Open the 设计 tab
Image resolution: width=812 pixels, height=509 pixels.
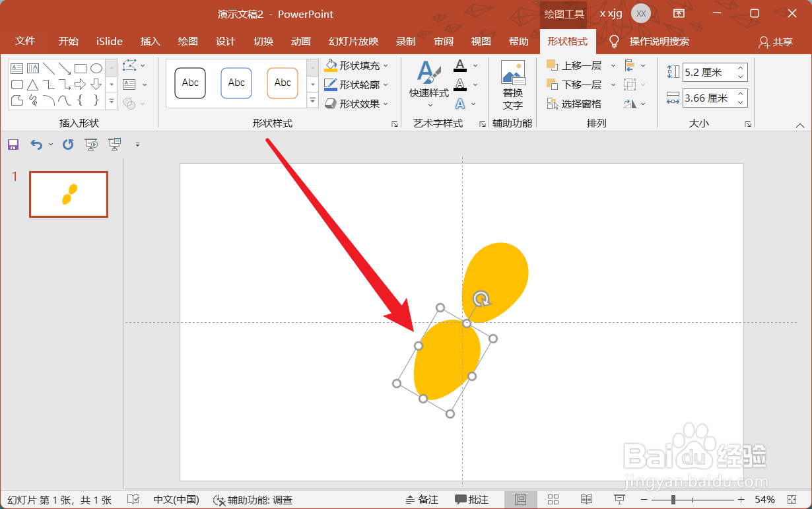tap(226, 41)
